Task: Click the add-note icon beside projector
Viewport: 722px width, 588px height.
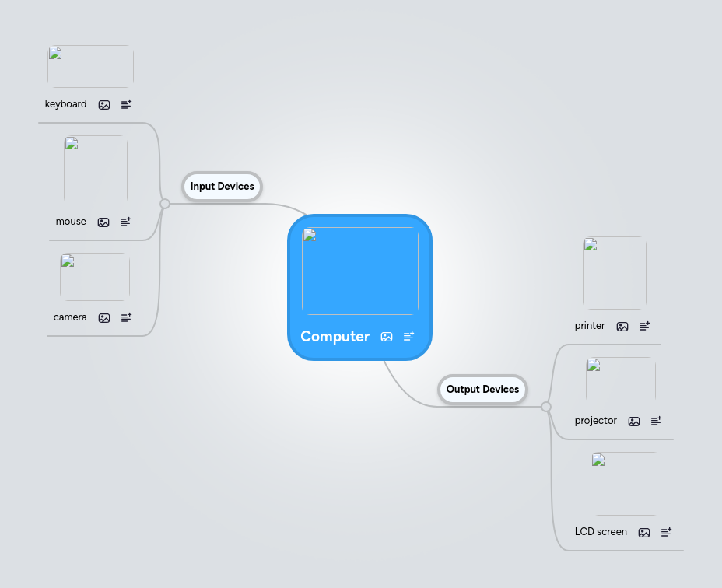Action: click(x=656, y=421)
